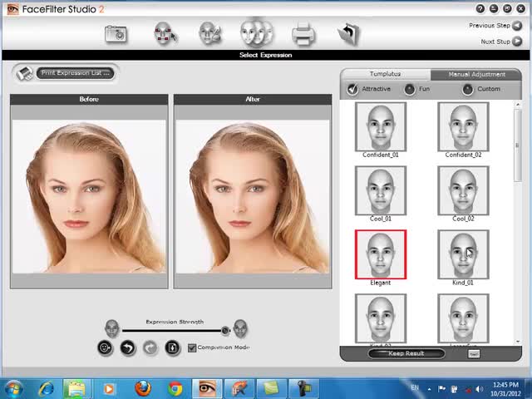The width and height of the screenshot is (532, 399).
Task: Click neutral face icon at slider start
Action: point(112,328)
